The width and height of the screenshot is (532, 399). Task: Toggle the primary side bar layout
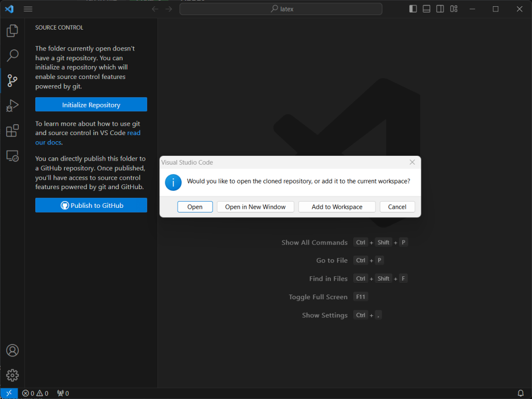tap(413, 9)
